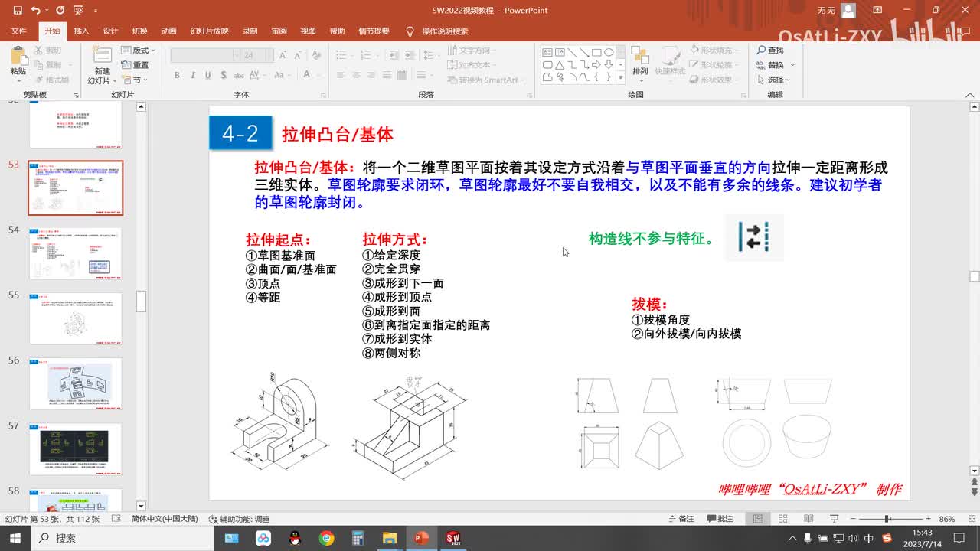Open the Layout (版式) dropdown

point(136,51)
